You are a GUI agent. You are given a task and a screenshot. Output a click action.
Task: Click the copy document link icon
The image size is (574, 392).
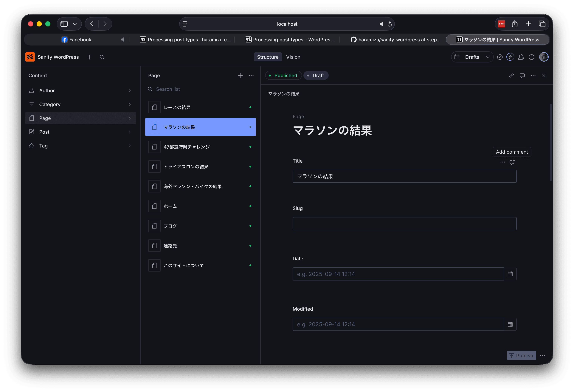[x=511, y=76]
